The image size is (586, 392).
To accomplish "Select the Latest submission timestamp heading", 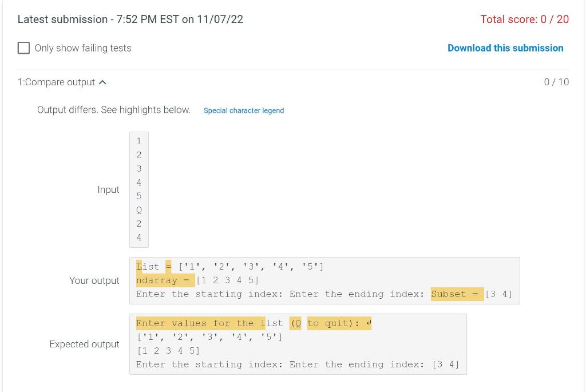I will [130, 19].
